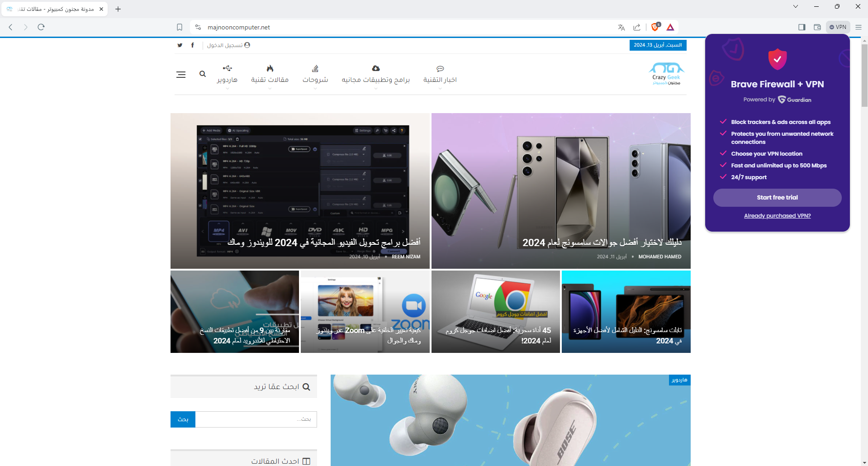Click the VPN toolbar button
The height and width of the screenshot is (466, 868).
[838, 27]
